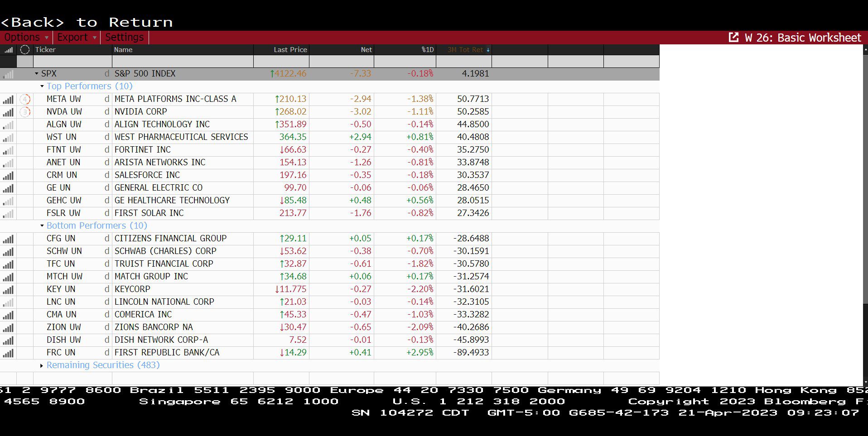The height and width of the screenshot is (436, 868).
Task: Click the signal bars icon for FRC UN
Action: [9, 353]
